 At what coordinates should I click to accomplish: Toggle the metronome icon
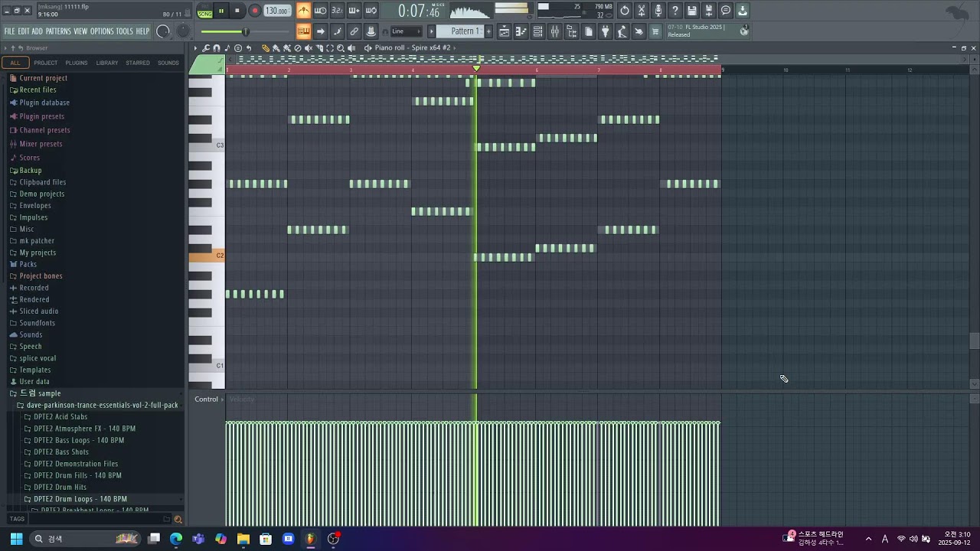(x=304, y=11)
